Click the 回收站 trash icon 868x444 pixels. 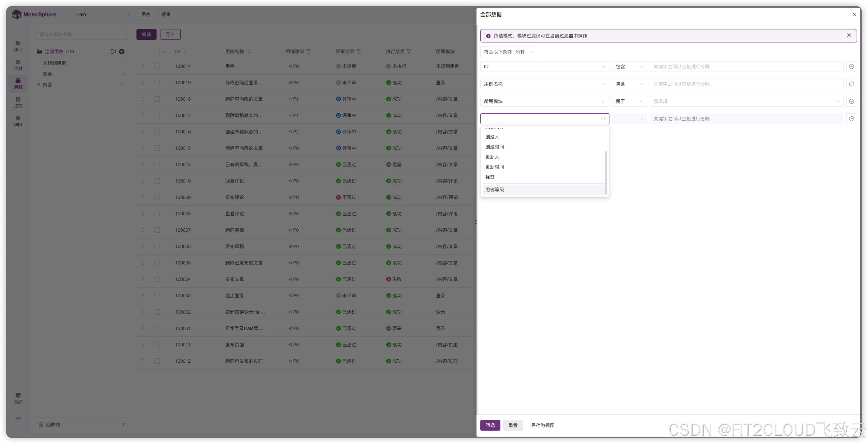(x=41, y=425)
